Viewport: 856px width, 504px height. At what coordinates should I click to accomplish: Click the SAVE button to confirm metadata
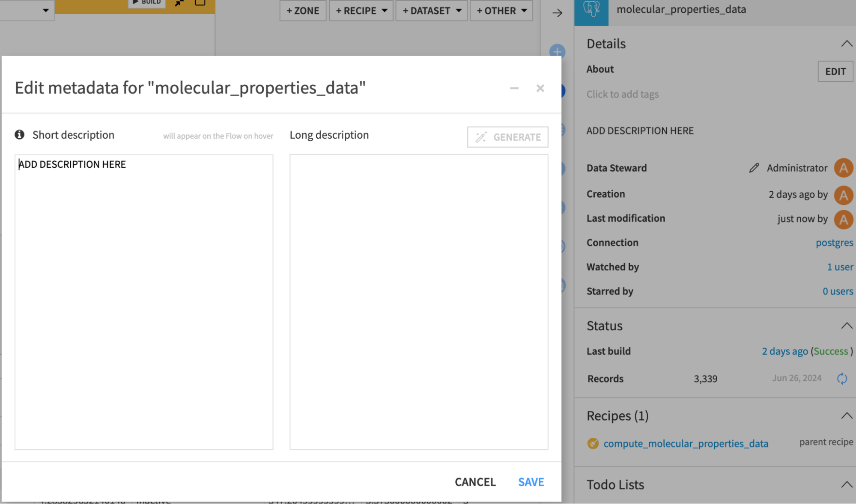531,481
